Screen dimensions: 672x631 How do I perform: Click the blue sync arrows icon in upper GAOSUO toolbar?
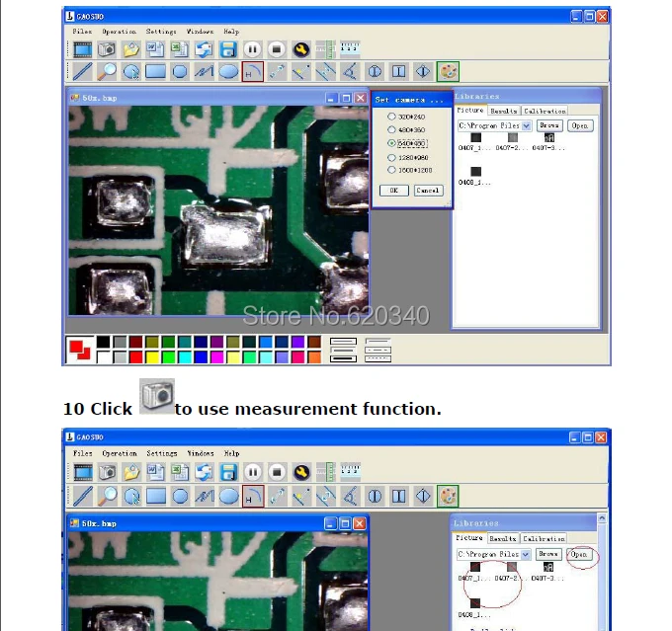coord(204,49)
